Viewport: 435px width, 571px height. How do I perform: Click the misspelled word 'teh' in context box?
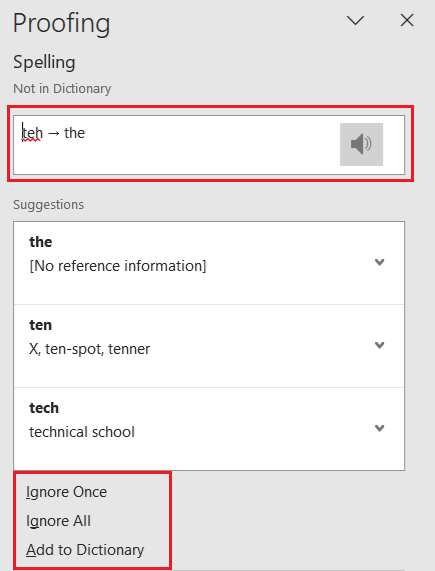tap(32, 133)
